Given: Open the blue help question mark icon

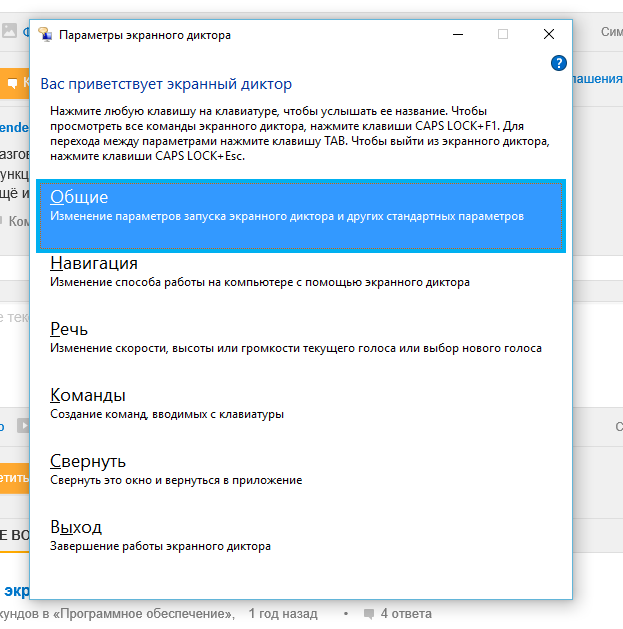Looking at the screenshot, I should coord(558,63).
